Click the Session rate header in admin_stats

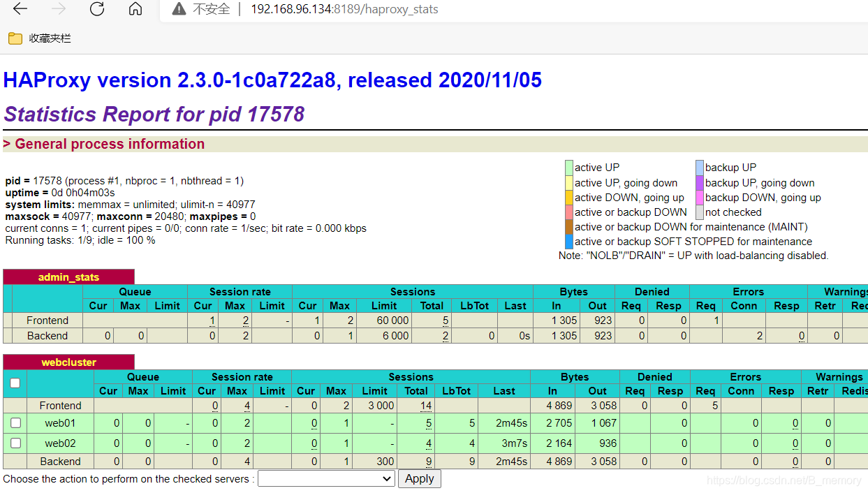240,292
